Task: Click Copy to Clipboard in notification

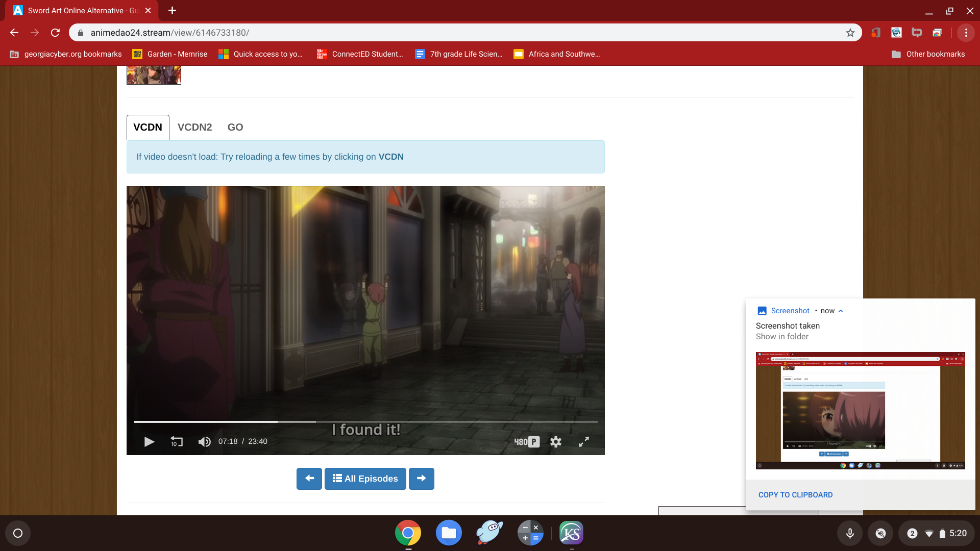Action: pyautogui.click(x=795, y=495)
